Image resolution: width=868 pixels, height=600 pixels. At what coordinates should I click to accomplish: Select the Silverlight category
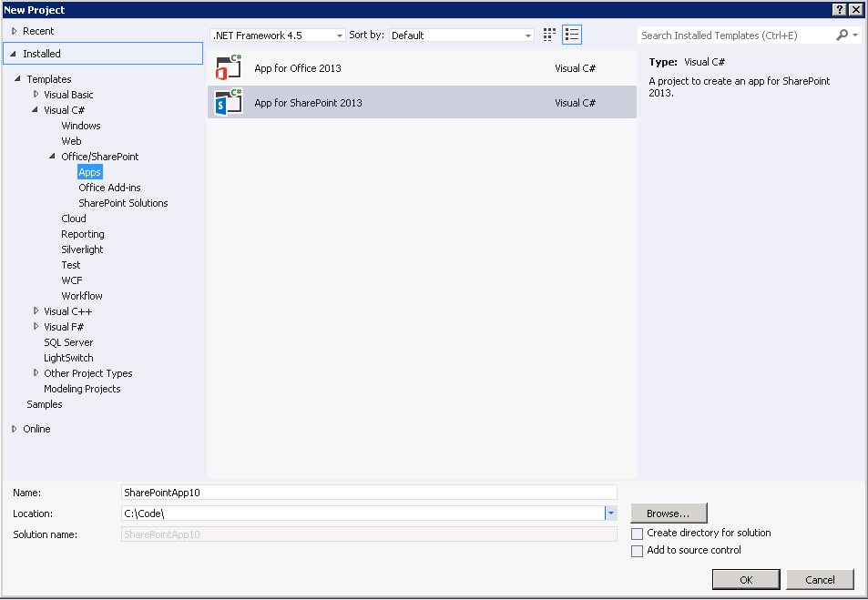(x=82, y=249)
